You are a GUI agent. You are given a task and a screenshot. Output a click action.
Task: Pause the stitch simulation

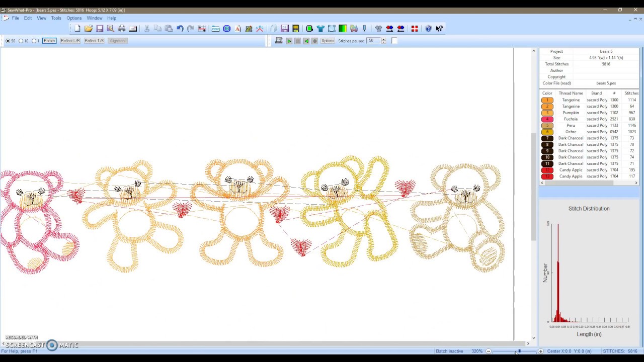(x=298, y=41)
